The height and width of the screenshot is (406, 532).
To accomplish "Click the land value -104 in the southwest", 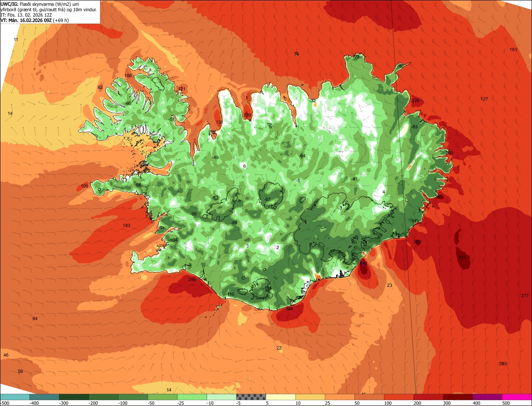I will 172,240.
